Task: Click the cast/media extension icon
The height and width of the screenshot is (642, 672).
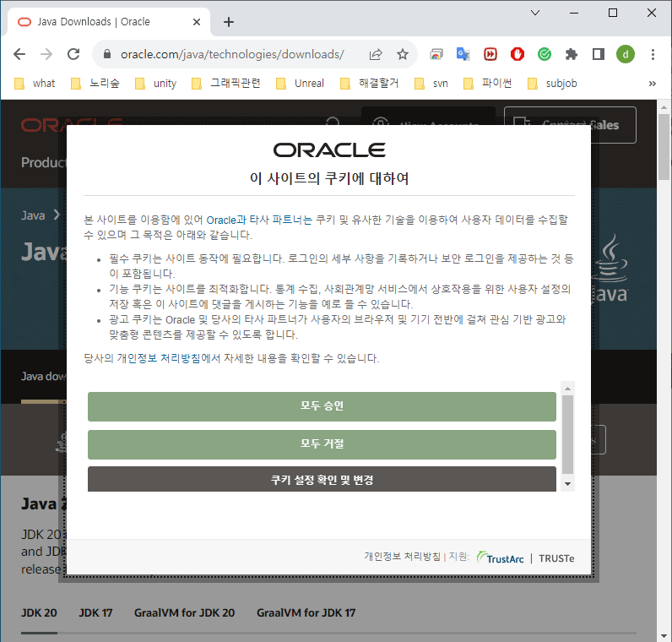Action: point(436,54)
